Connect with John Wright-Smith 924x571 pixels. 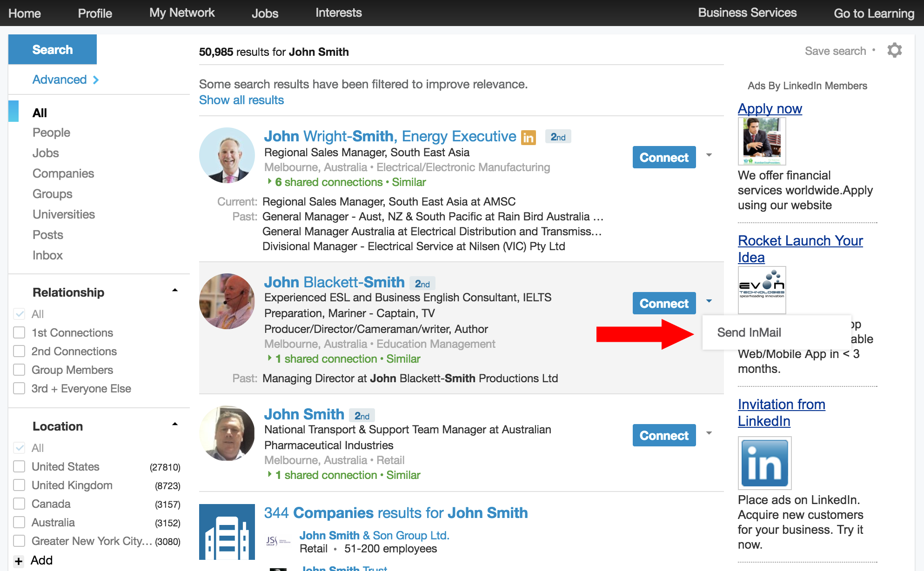tap(664, 158)
